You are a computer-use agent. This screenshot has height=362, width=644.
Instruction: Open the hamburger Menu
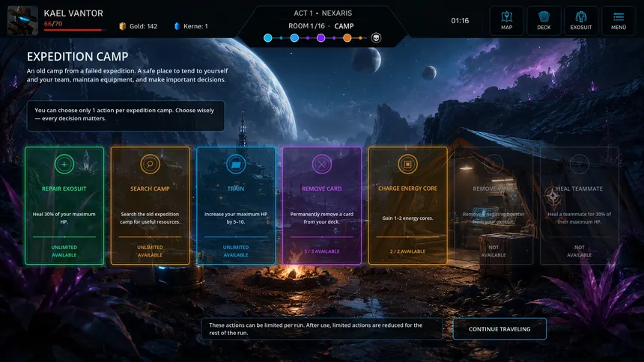(x=618, y=20)
